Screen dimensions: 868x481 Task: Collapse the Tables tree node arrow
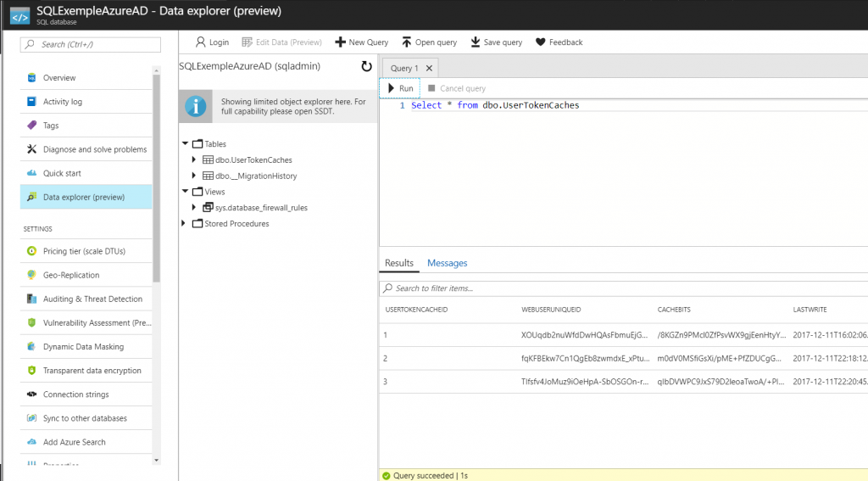click(x=185, y=143)
